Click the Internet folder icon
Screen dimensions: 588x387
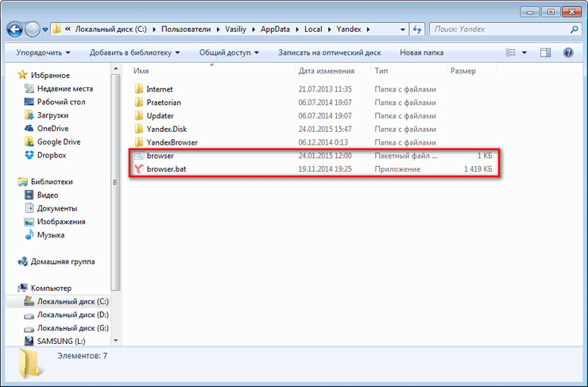point(139,89)
